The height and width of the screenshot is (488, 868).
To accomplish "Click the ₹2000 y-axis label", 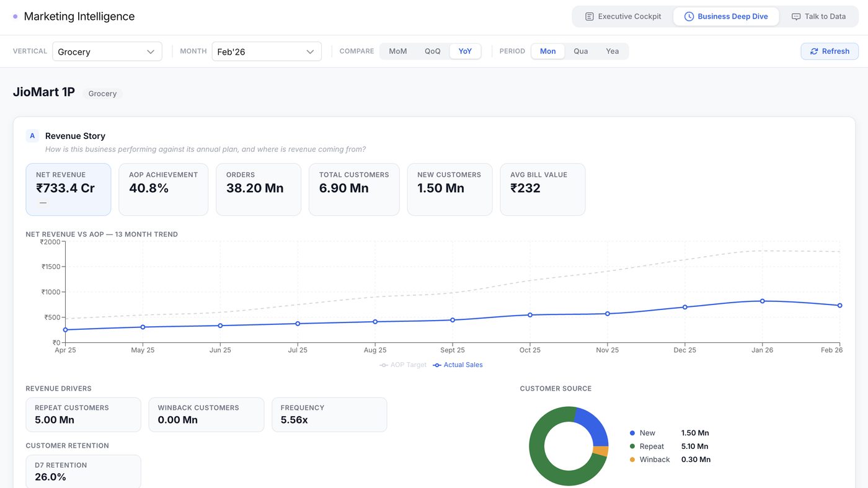I will coord(50,242).
